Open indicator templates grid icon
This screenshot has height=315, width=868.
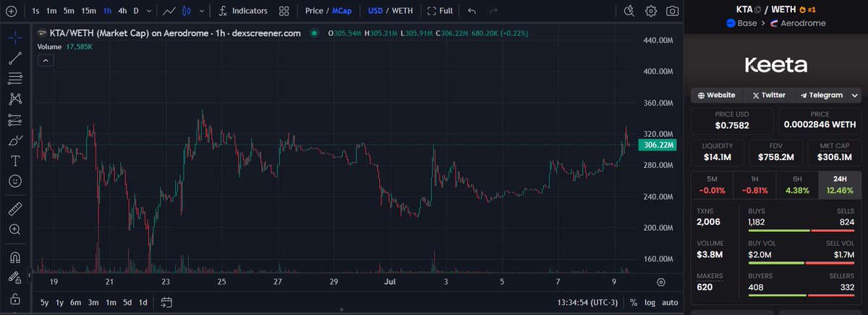(x=285, y=11)
